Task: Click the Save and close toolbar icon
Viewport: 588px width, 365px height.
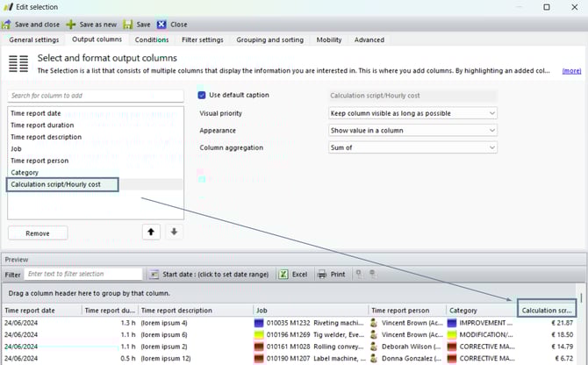Action: (8, 25)
